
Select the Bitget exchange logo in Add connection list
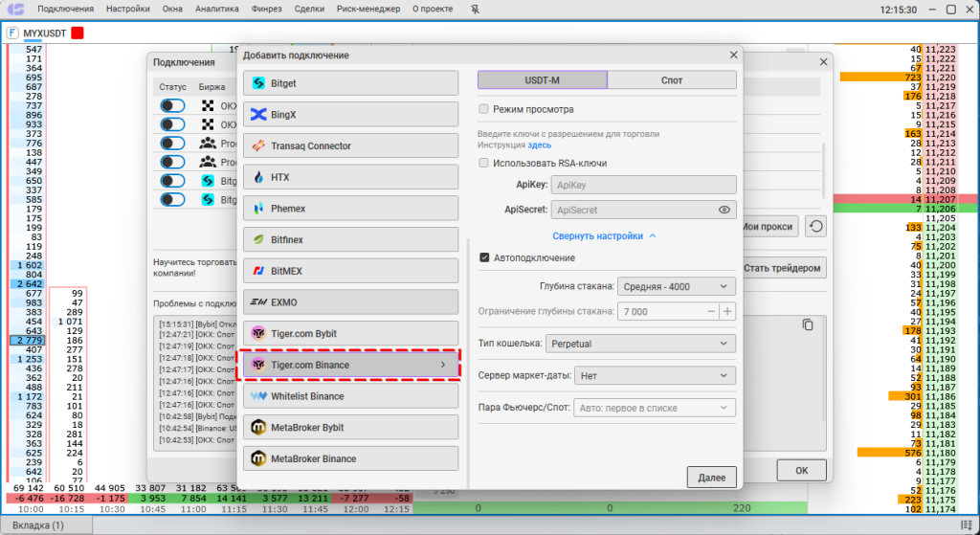point(258,83)
